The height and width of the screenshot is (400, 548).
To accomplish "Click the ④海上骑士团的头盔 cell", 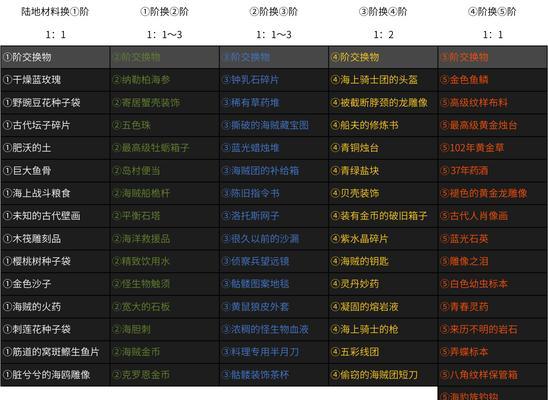I will (x=383, y=80).
